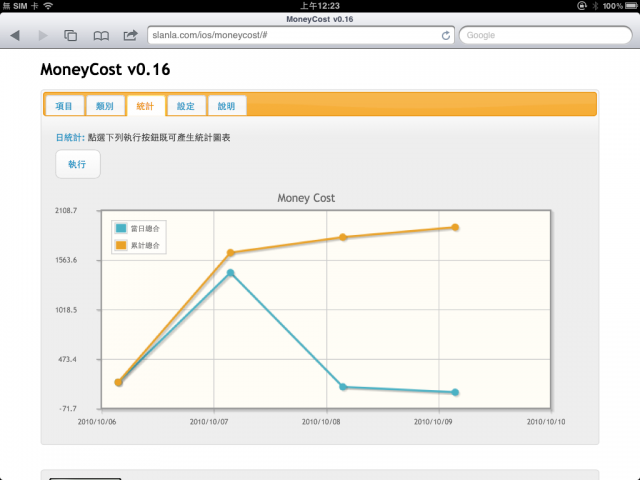Open the 說明 tab

click(x=227, y=106)
